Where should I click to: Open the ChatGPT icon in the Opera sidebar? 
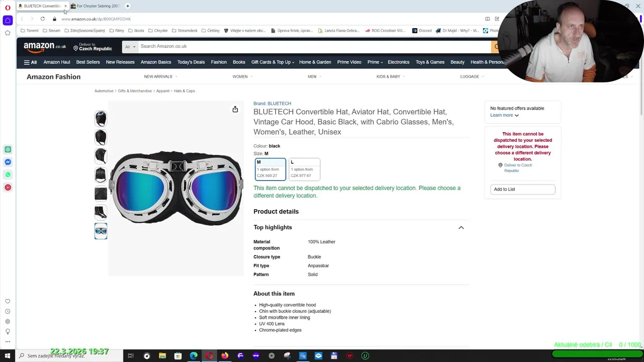coord(8,149)
